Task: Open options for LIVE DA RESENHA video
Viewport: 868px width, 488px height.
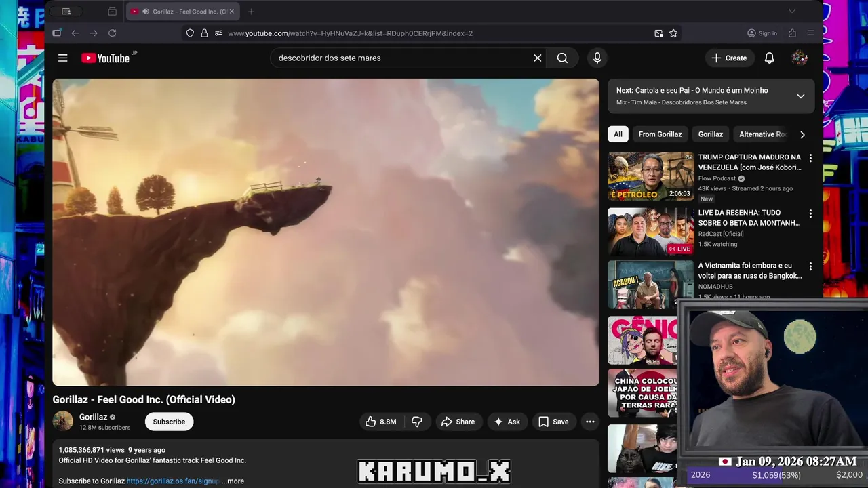Action: pyautogui.click(x=810, y=213)
